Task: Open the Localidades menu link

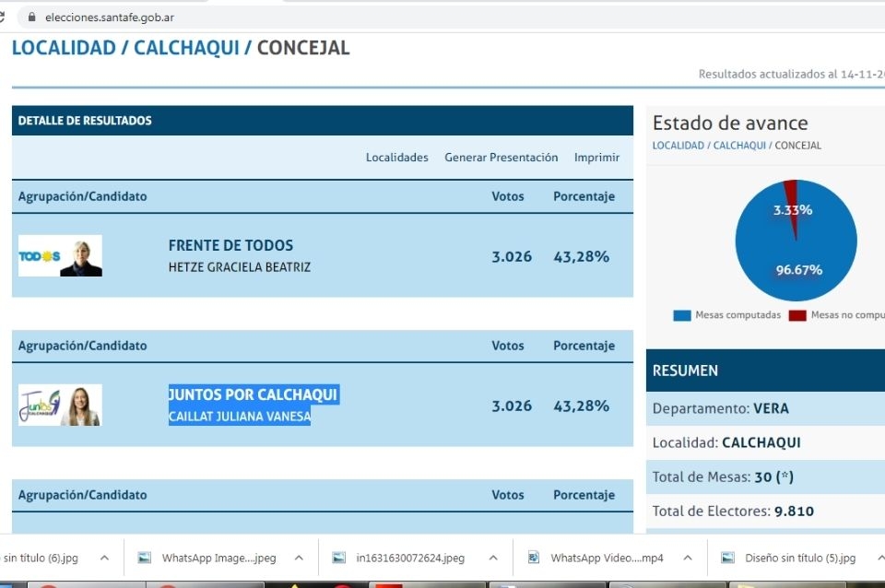Action: (396, 158)
